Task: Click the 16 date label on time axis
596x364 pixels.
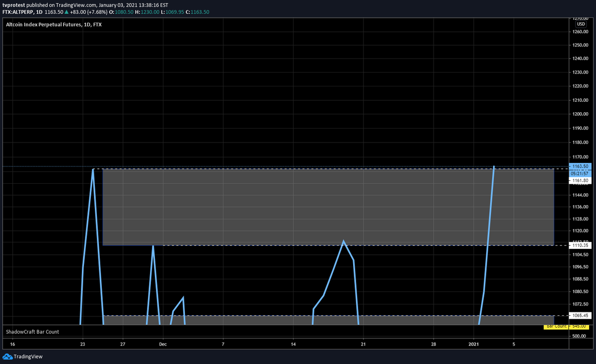Action: click(12, 344)
